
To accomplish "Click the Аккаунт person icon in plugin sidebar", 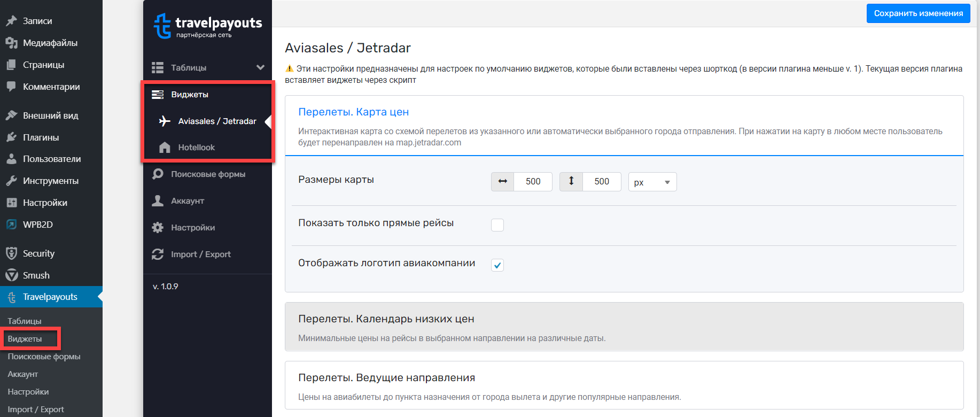I will (158, 200).
